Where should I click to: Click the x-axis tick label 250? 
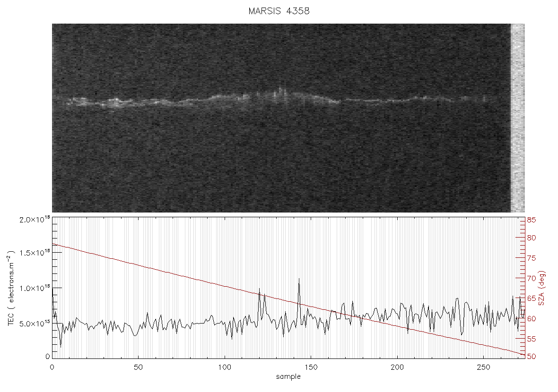coord(483,367)
